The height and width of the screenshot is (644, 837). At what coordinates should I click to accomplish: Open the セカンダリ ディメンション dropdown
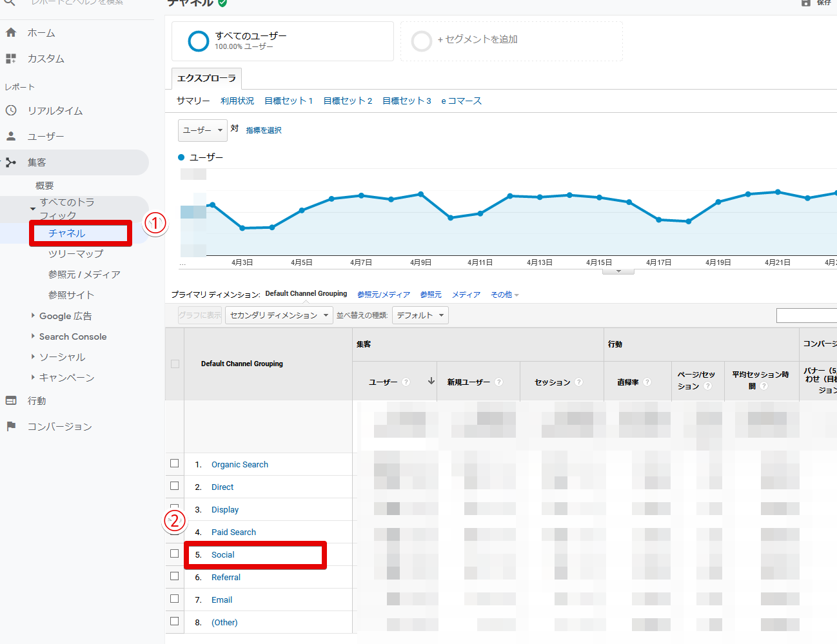pyautogui.click(x=279, y=315)
